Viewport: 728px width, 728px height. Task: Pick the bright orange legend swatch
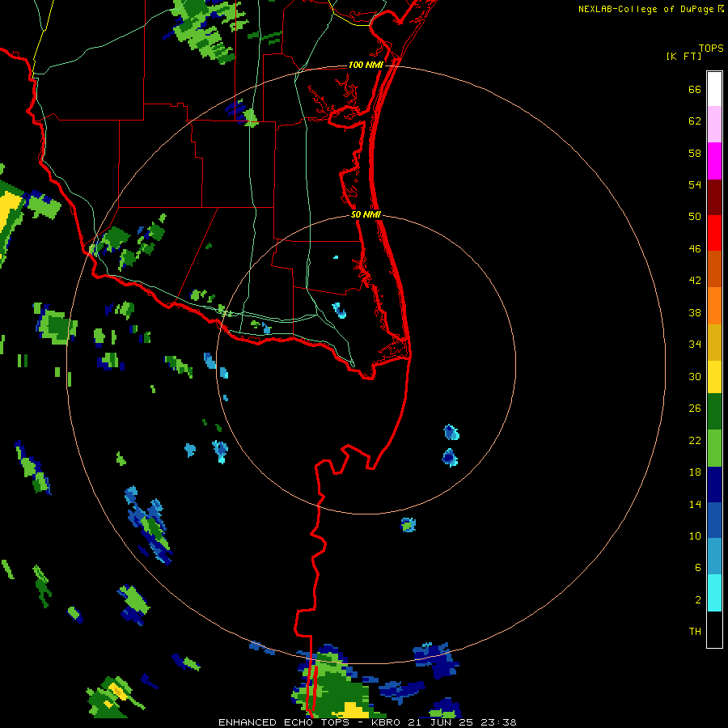pos(714,305)
